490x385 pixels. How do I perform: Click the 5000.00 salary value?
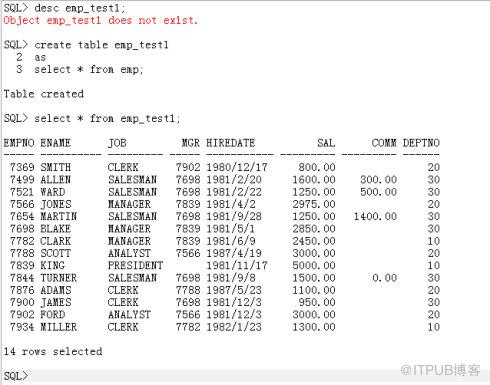point(314,265)
